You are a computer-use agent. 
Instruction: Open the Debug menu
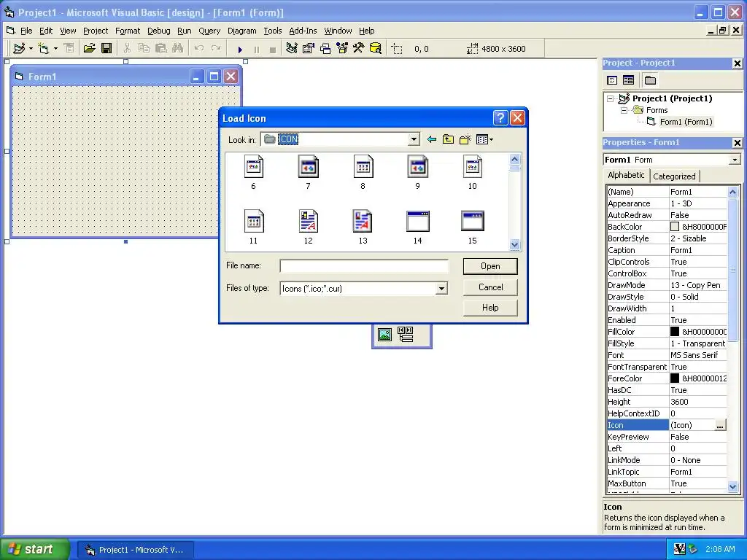click(158, 31)
